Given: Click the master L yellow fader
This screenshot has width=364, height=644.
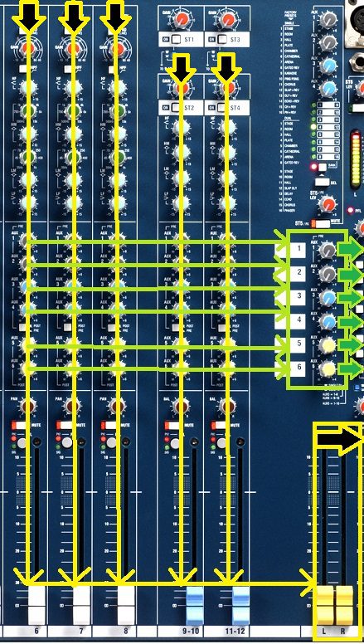Looking at the screenshot, I should coord(326,604).
